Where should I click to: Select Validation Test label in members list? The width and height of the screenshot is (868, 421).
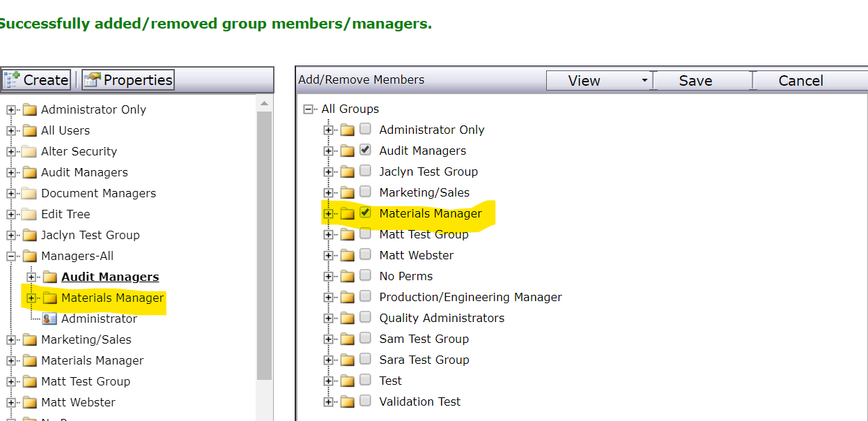420,401
